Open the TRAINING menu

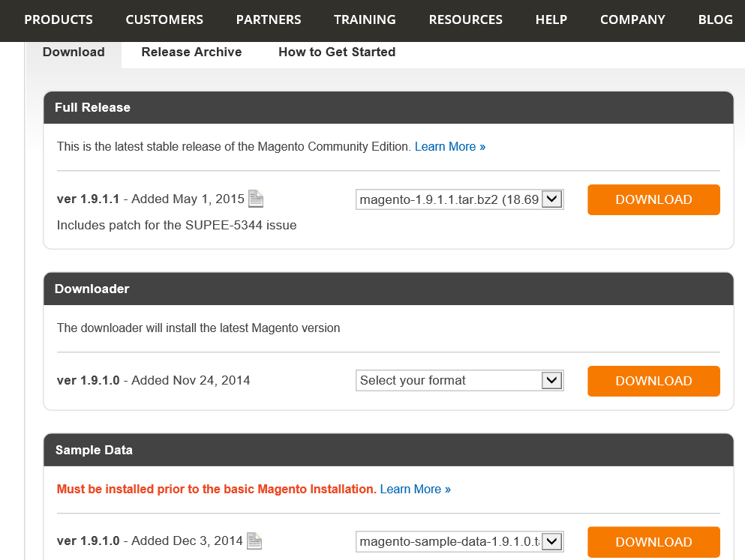tap(365, 20)
